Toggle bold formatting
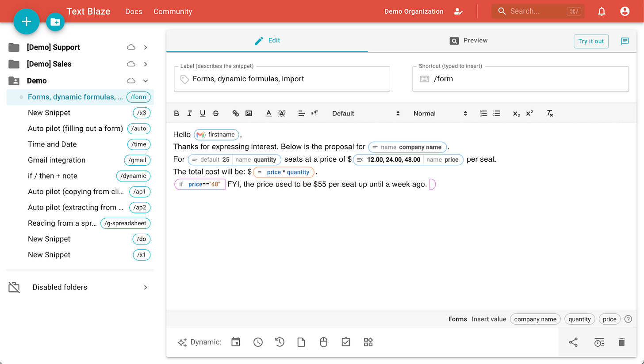 coord(176,114)
